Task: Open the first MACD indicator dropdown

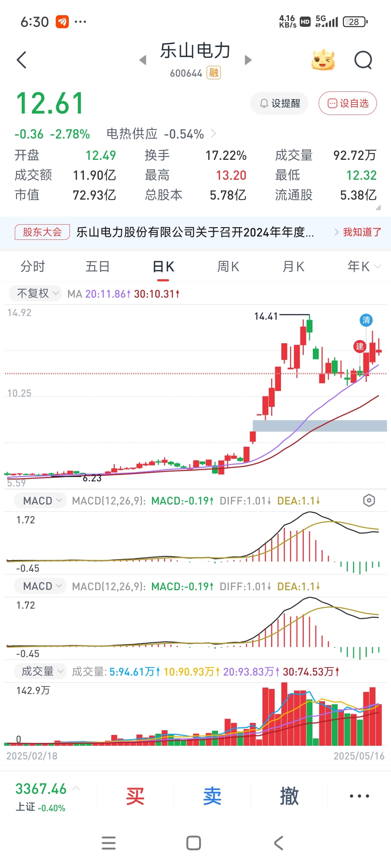Action: 40,501
